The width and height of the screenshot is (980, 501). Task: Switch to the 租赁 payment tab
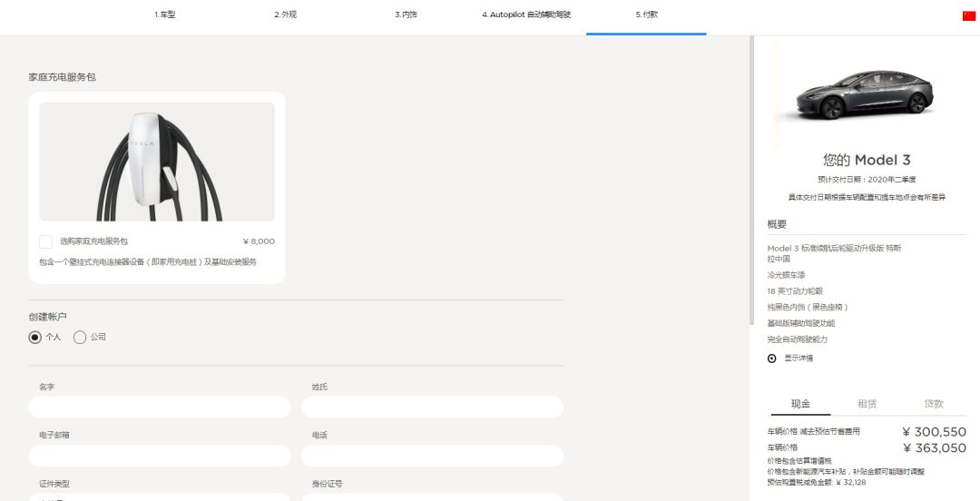pyautogui.click(x=867, y=404)
